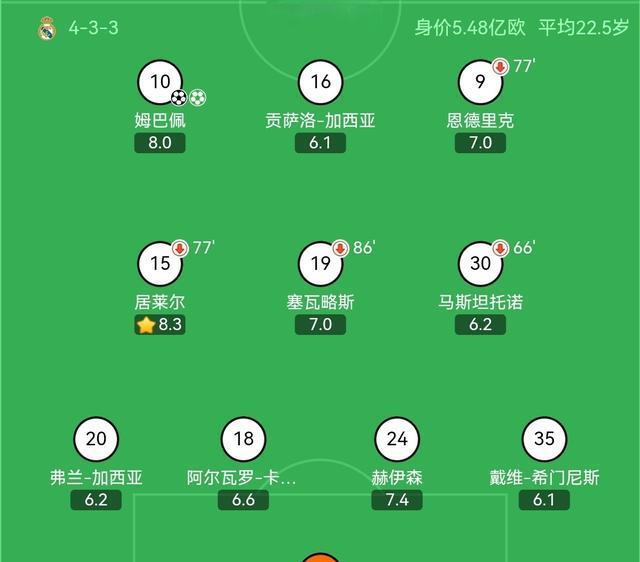Click the substitution arrow on number 9
Image resolution: width=640 pixels, height=562 pixels.
500,67
